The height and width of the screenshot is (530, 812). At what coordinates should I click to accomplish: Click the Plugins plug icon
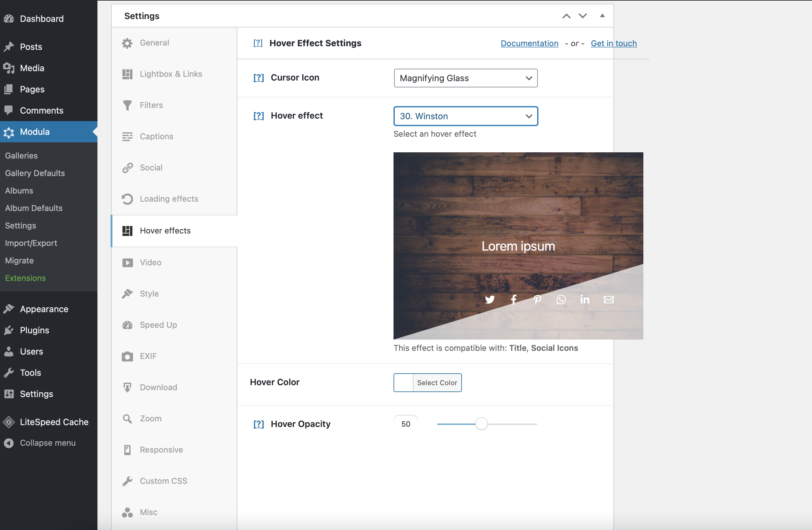pos(9,330)
